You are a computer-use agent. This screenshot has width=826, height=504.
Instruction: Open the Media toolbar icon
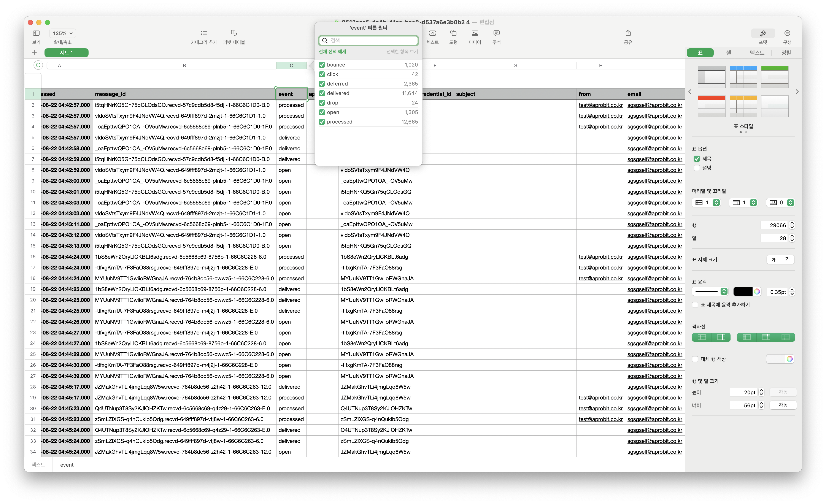point(475,33)
